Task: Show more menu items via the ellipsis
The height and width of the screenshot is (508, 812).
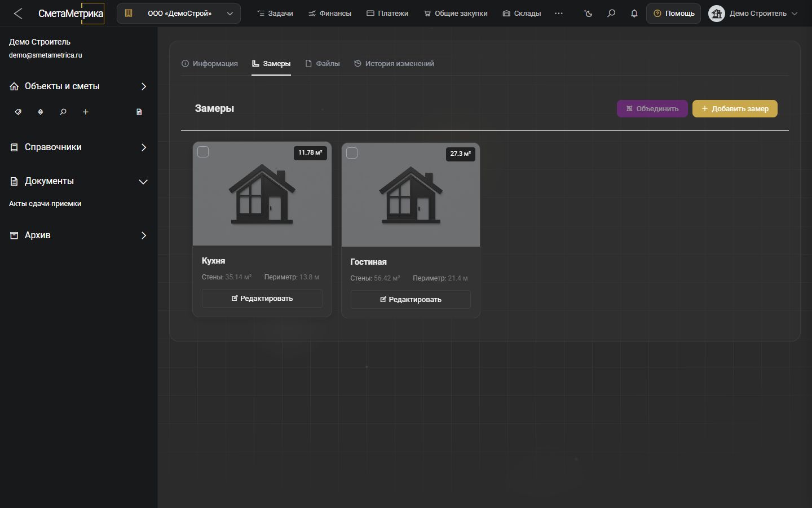Action: coord(559,14)
